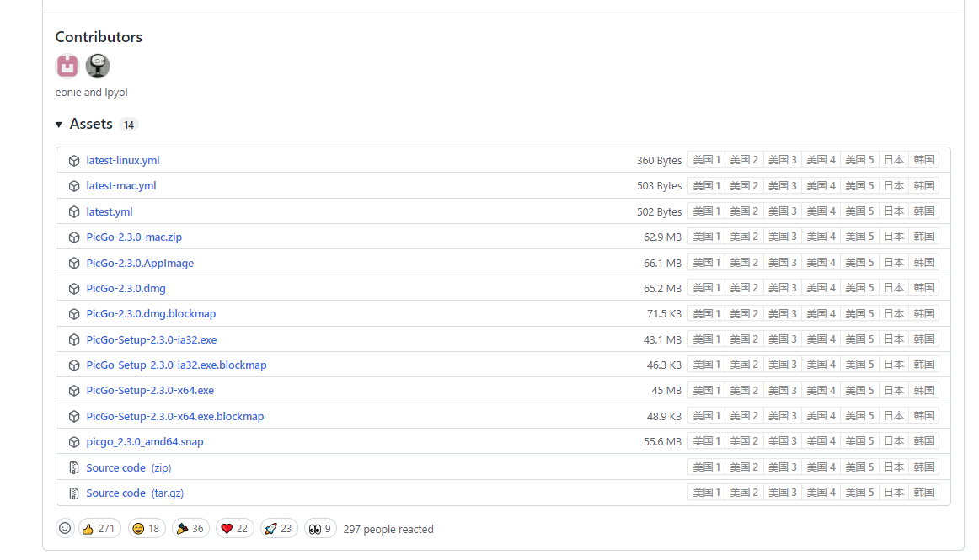Open lpypl's contributor avatar
The image size is (979, 560).
tap(98, 66)
